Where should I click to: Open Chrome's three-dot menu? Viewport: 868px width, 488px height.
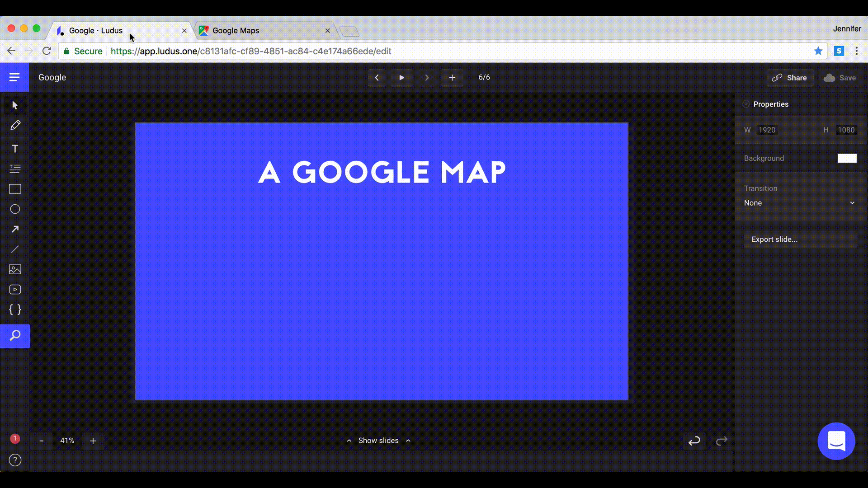(x=856, y=51)
